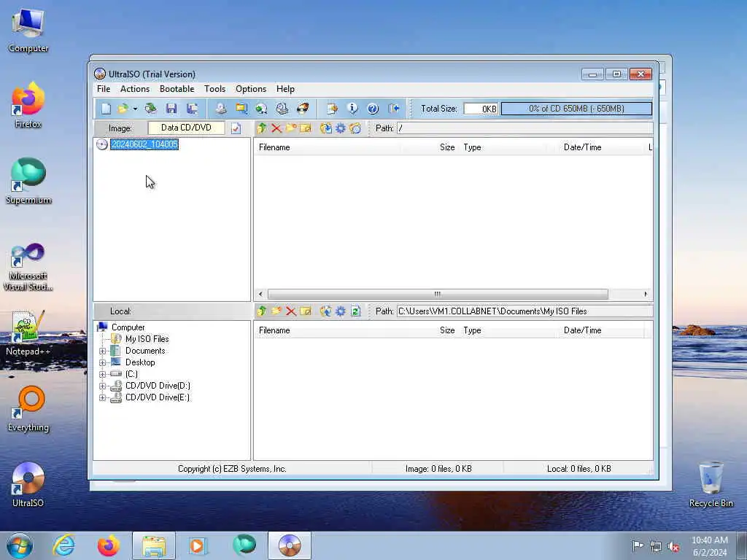Click Add to image icon in Local toolbar
The height and width of the screenshot is (560, 747).
coord(326,311)
